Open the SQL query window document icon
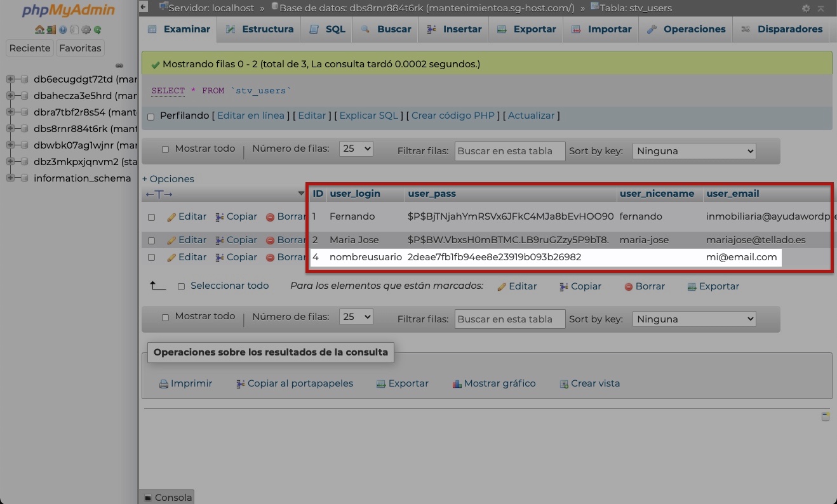The image size is (837, 504). pyautogui.click(x=74, y=29)
